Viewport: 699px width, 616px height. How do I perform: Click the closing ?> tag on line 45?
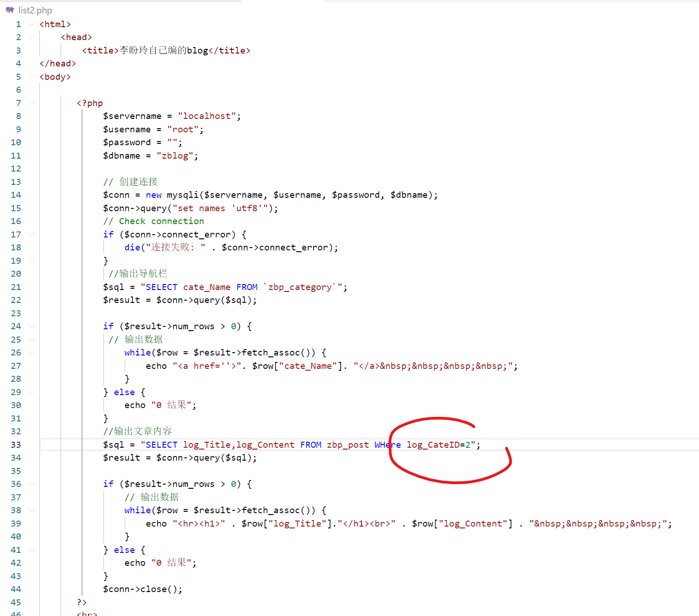coord(82,602)
